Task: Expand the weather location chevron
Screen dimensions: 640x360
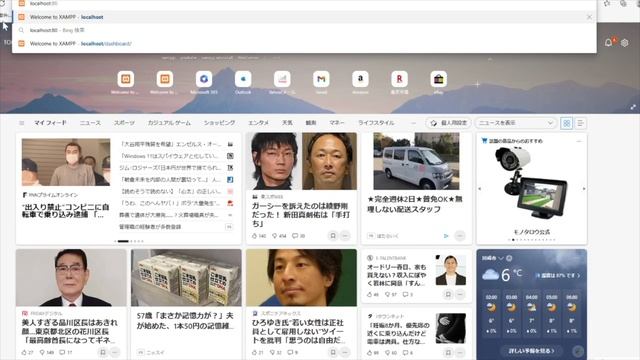Action: tap(501, 258)
